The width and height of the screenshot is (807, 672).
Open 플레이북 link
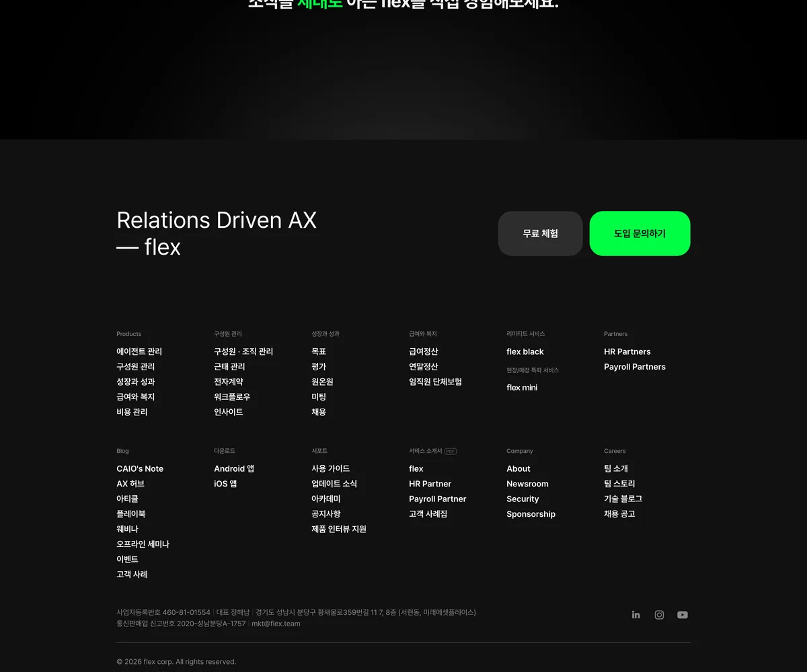click(x=131, y=514)
